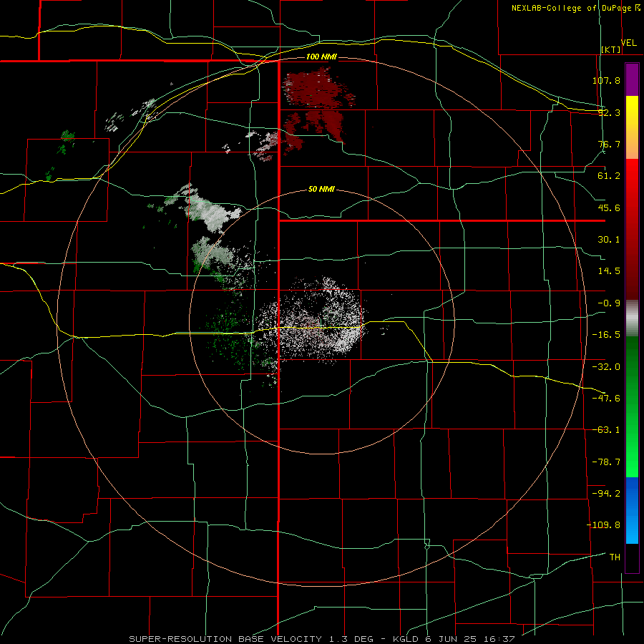Click the VEL scale title
Viewport: 644px width, 644px height.
click(628, 43)
